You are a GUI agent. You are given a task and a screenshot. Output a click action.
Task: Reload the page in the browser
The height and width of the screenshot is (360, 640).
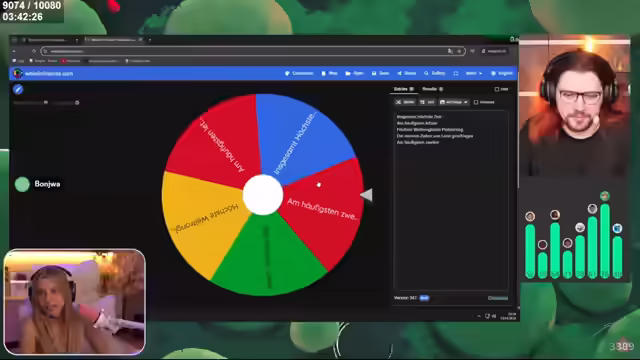[34, 51]
